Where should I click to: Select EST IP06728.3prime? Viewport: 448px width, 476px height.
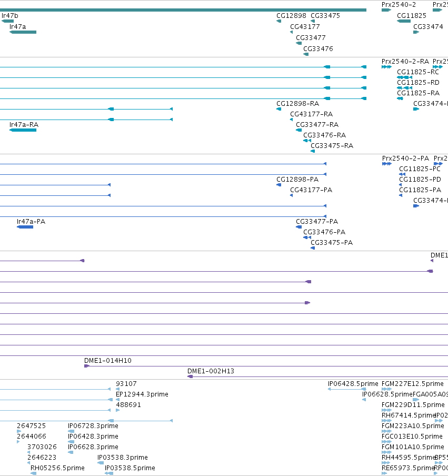pos(71,431)
